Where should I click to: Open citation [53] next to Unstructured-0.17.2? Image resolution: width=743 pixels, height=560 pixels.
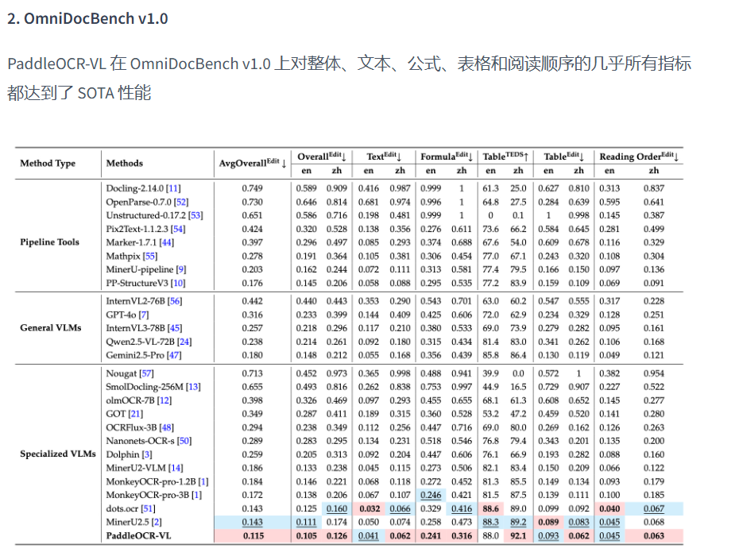tap(195, 215)
